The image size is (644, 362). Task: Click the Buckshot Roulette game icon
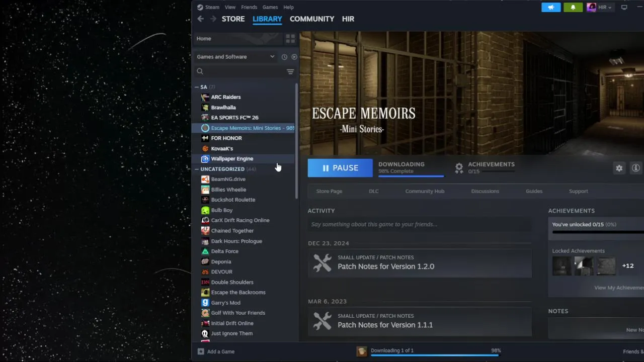pos(205,200)
